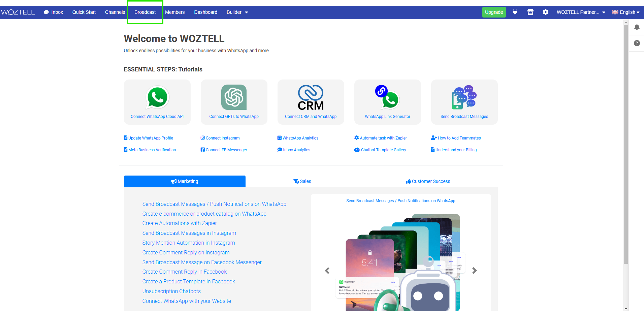The image size is (644, 311).
Task: Advance the carousel with the right arrow
Action: click(475, 271)
